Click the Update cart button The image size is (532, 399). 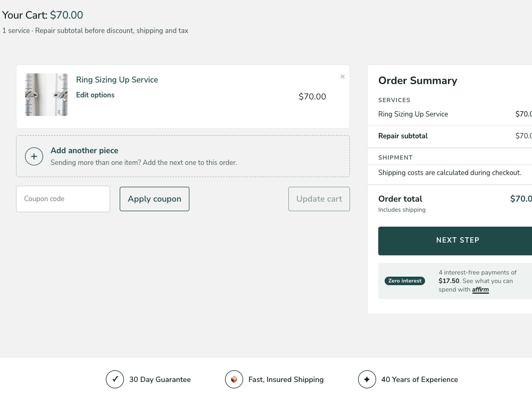click(x=319, y=199)
